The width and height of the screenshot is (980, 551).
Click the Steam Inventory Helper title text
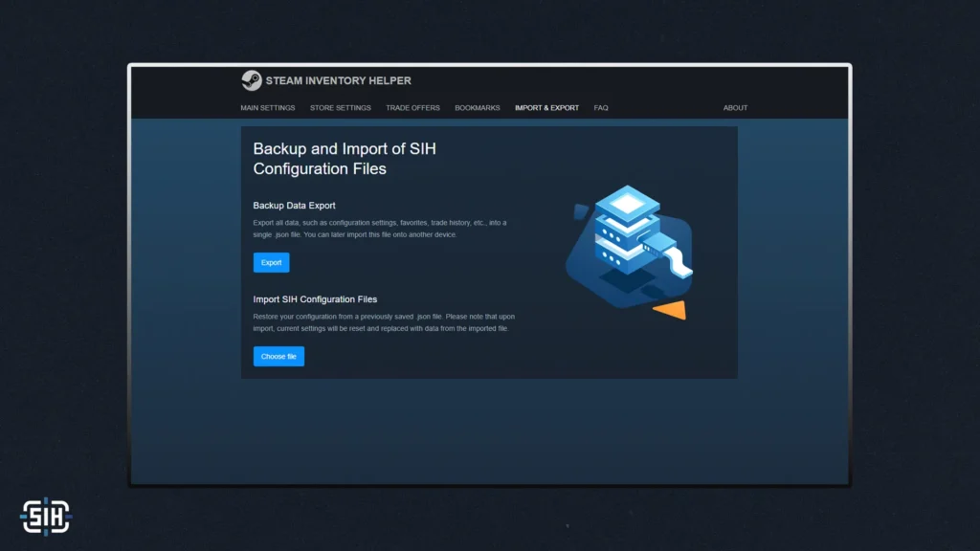[x=338, y=80]
